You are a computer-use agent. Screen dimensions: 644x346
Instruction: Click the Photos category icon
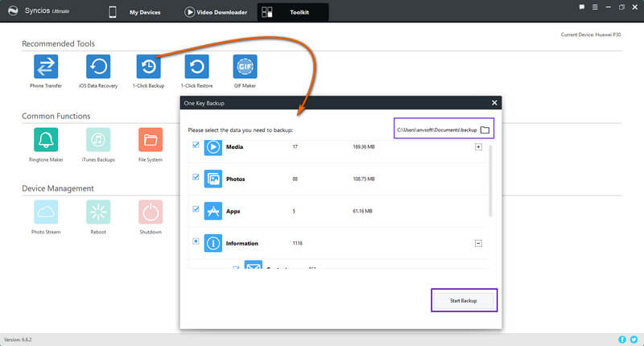(x=213, y=179)
